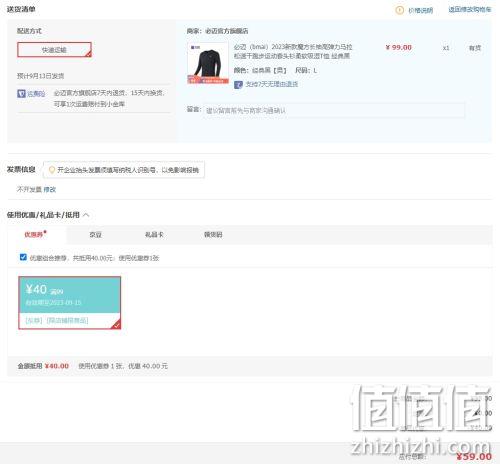The width and height of the screenshot is (500, 464).
Task: Click the 运费险 shield icon
Action: (x=21, y=94)
